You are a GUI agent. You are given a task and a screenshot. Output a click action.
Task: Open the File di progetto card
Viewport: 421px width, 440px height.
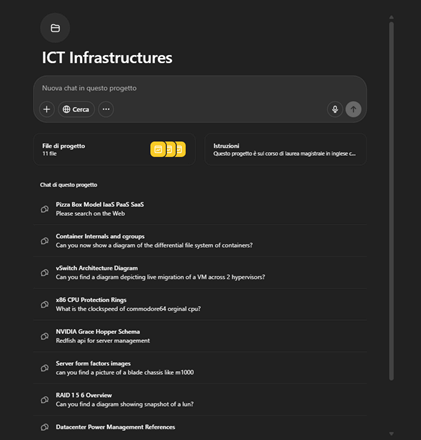[x=114, y=149]
